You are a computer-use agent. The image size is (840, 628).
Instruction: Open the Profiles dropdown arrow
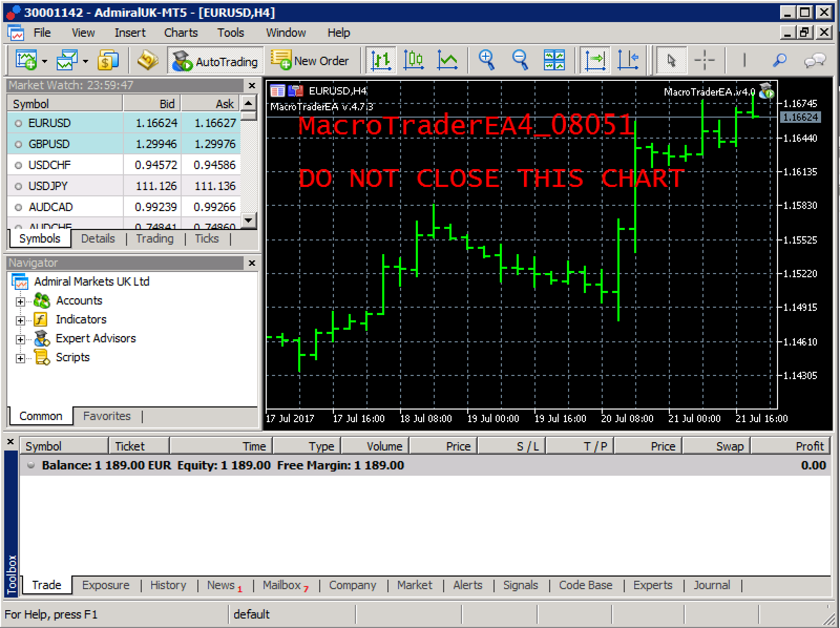tap(86, 61)
